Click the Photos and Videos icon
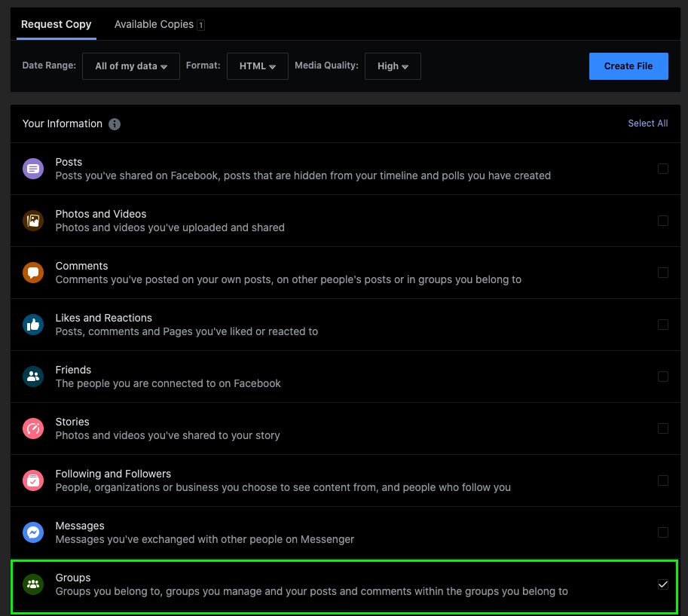688x616 pixels. 33,221
